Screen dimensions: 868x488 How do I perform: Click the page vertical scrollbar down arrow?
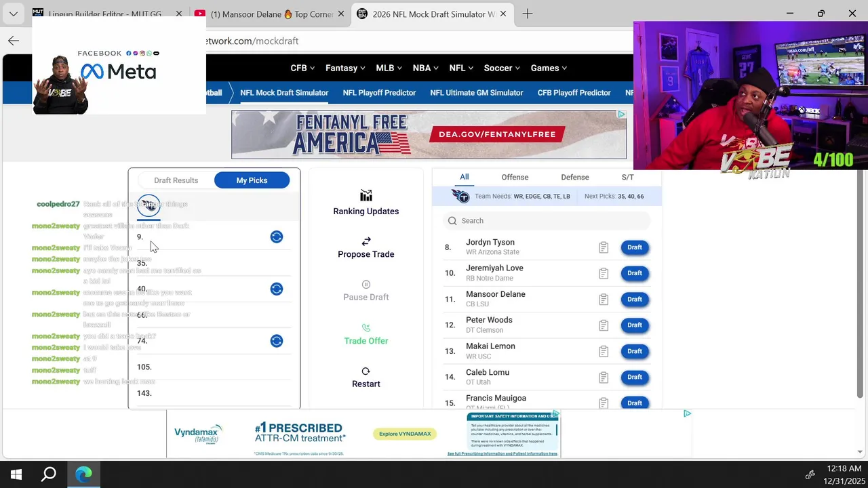[861, 451]
